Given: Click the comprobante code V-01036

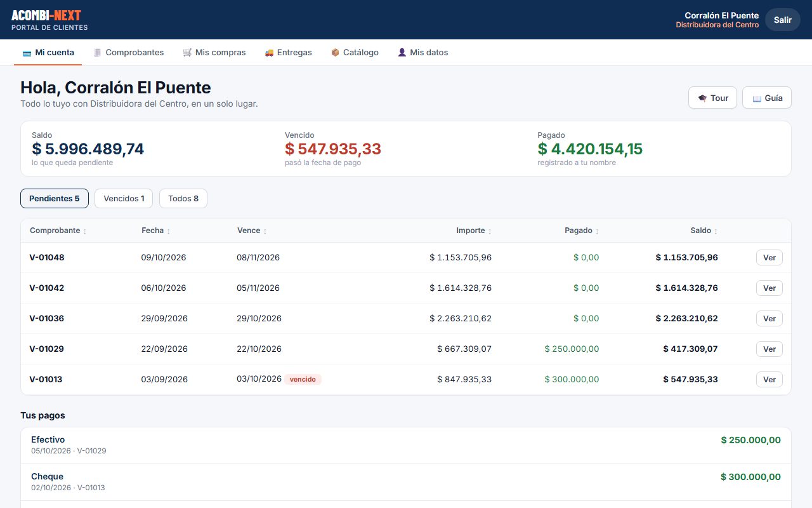Looking at the screenshot, I should (x=47, y=318).
